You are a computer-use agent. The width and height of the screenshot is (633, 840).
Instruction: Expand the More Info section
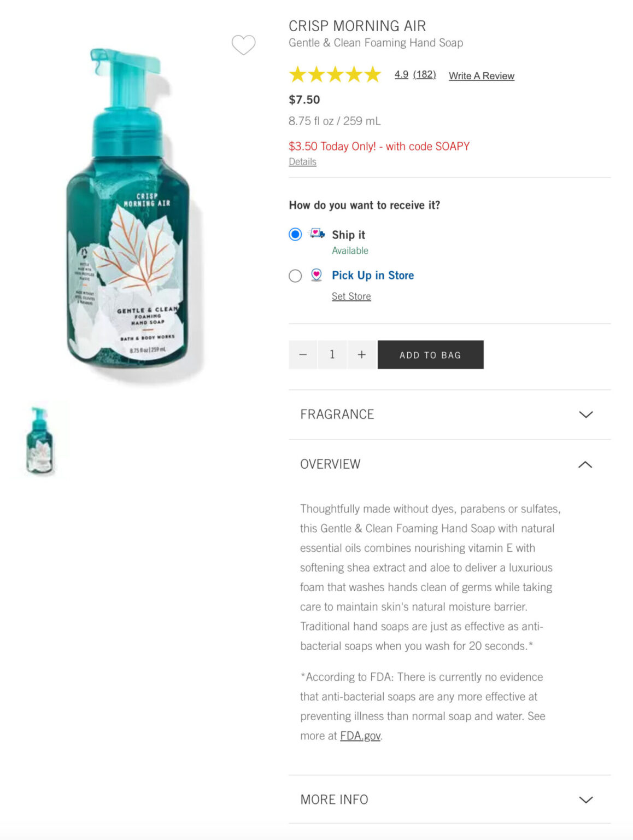449,800
